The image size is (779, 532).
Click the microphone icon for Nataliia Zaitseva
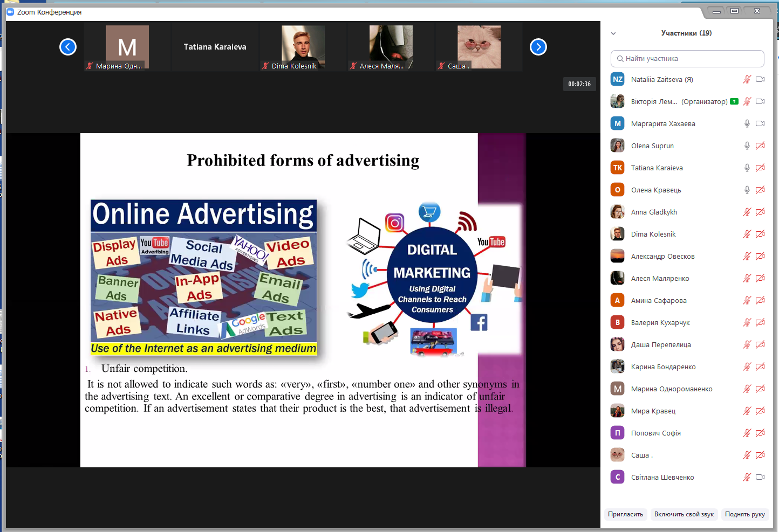[747, 79]
